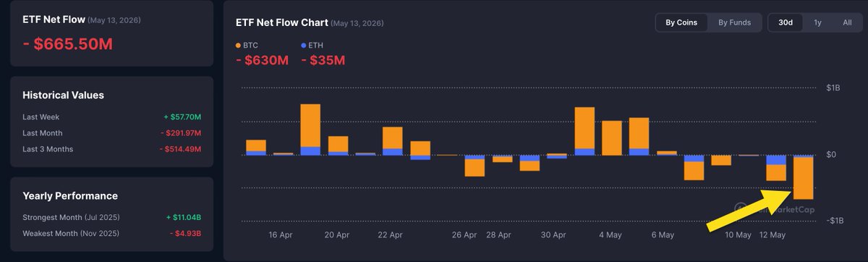Click the $1B y-axis label
The height and width of the screenshot is (262, 868).
(833, 88)
